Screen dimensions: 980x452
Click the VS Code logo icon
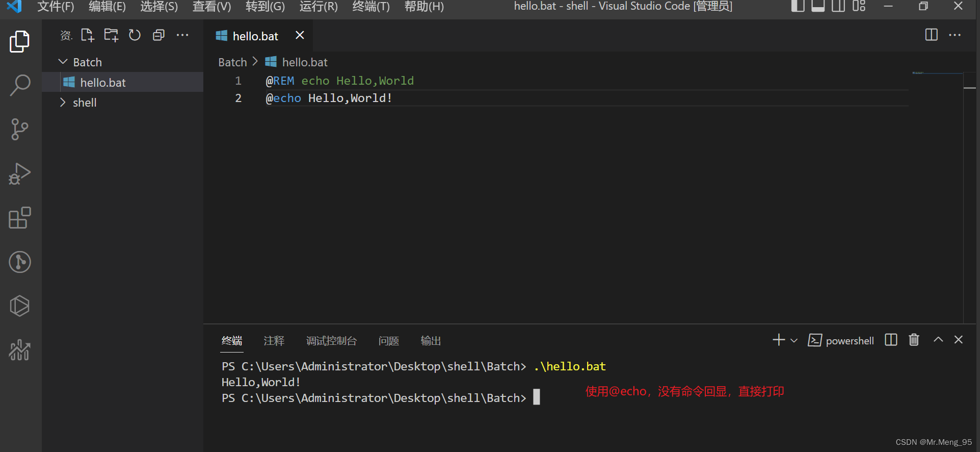(x=14, y=7)
